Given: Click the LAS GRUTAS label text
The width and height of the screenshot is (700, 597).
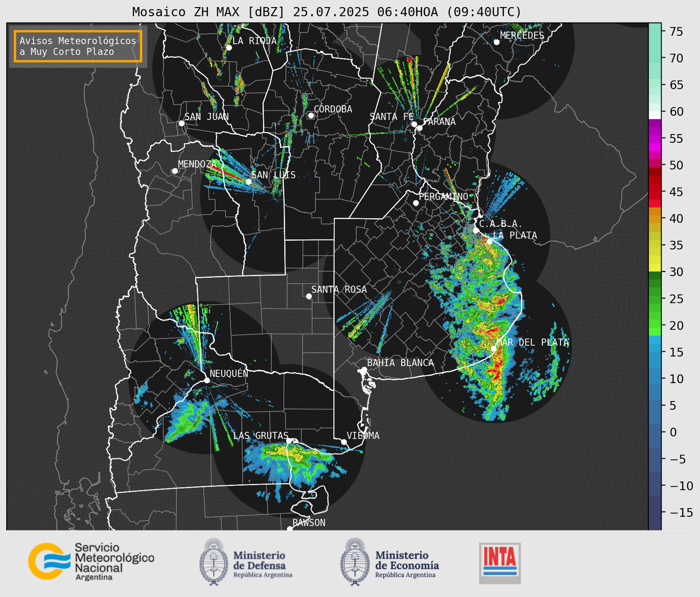Looking at the screenshot, I should pos(261,436).
